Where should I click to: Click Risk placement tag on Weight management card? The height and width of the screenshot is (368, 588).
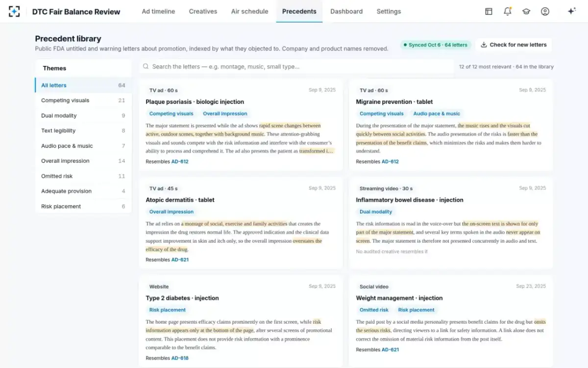pos(416,310)
